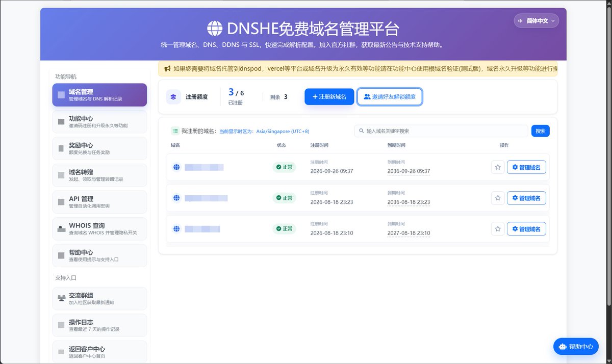Click the magnifier icon in the search field

362,131
